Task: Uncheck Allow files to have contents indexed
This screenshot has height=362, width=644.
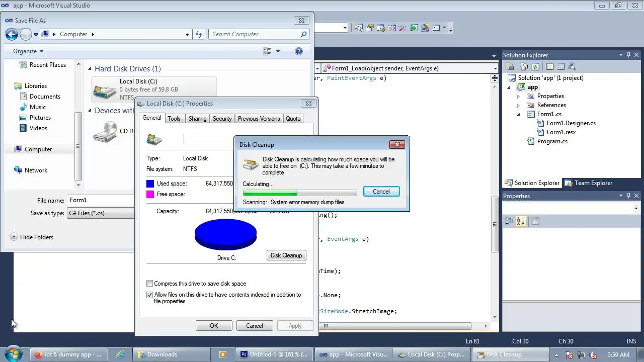Action: (149, 295)
